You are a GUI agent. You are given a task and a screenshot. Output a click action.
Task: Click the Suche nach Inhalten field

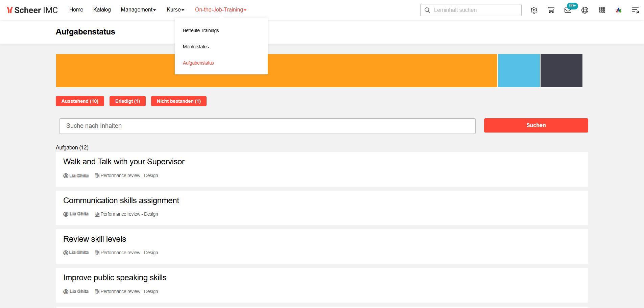(x=267, y=126)
